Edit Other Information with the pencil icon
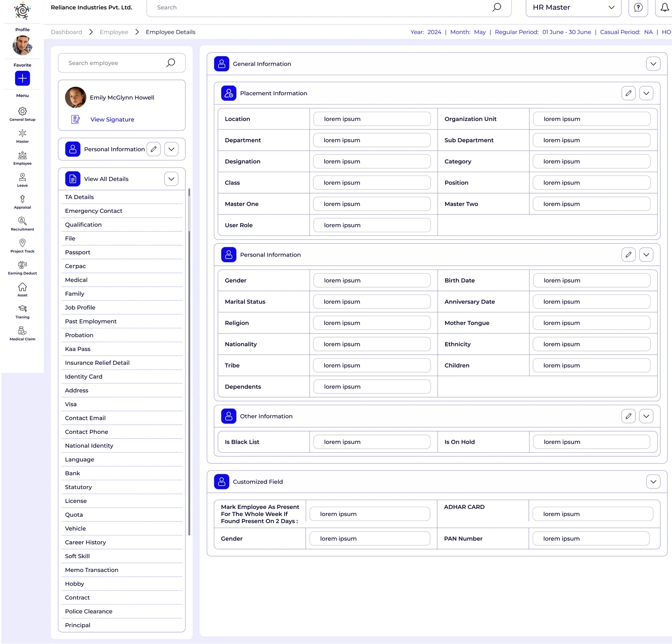This screenshot has height=644, width=672. [628, 416]
